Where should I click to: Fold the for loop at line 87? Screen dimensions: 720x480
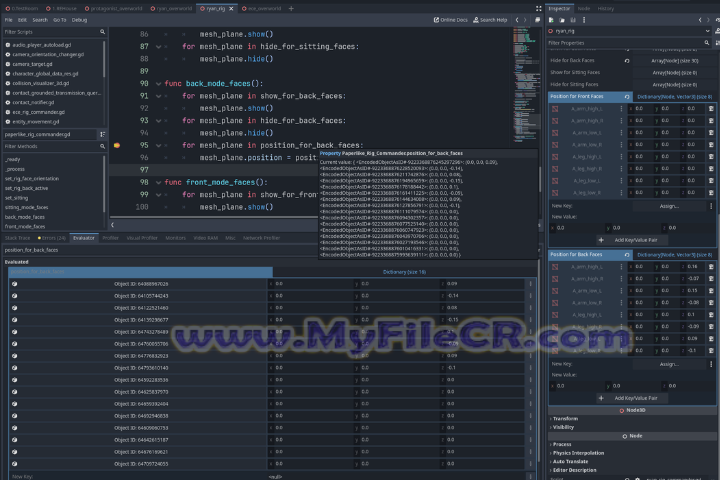pyautogui.click(x=158, y=47)
